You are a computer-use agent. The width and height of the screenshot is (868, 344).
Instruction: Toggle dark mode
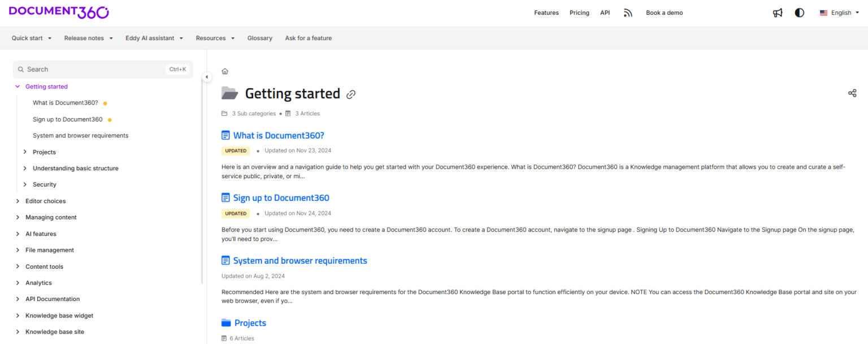pos(799,12)
